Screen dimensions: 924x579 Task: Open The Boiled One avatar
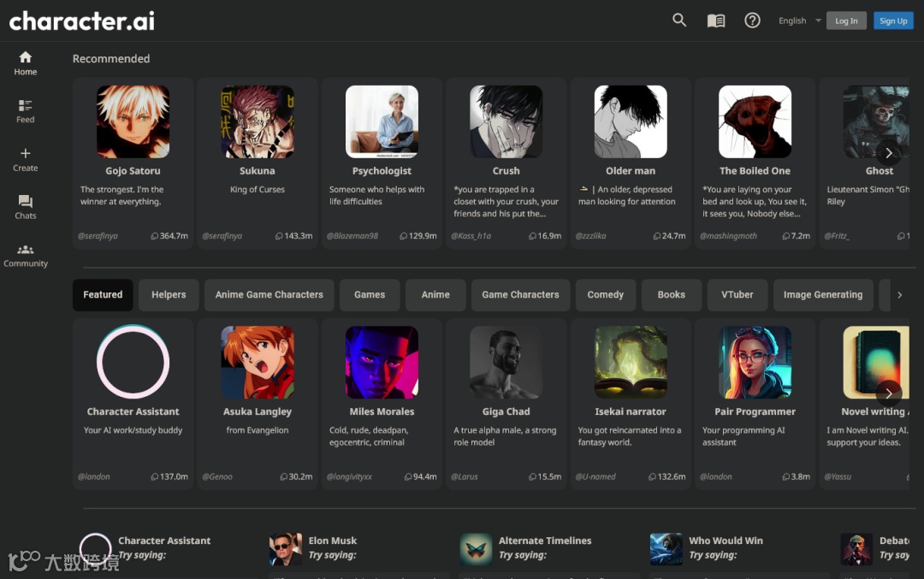(755, 121)
